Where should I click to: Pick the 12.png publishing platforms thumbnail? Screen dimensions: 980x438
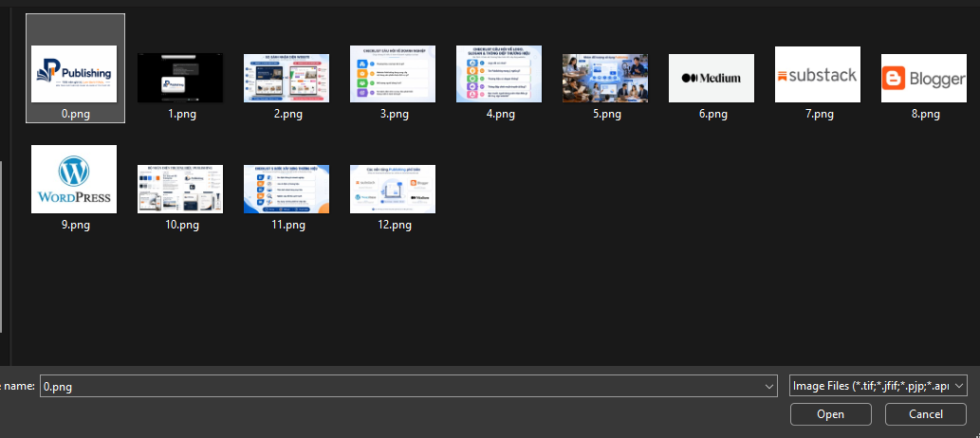click(x=393, y=190)
